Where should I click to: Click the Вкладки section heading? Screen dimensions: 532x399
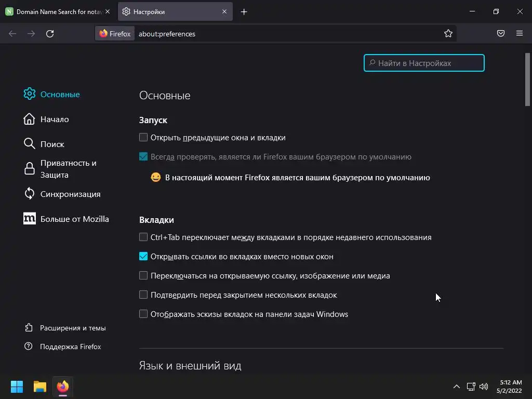point(156,220)
